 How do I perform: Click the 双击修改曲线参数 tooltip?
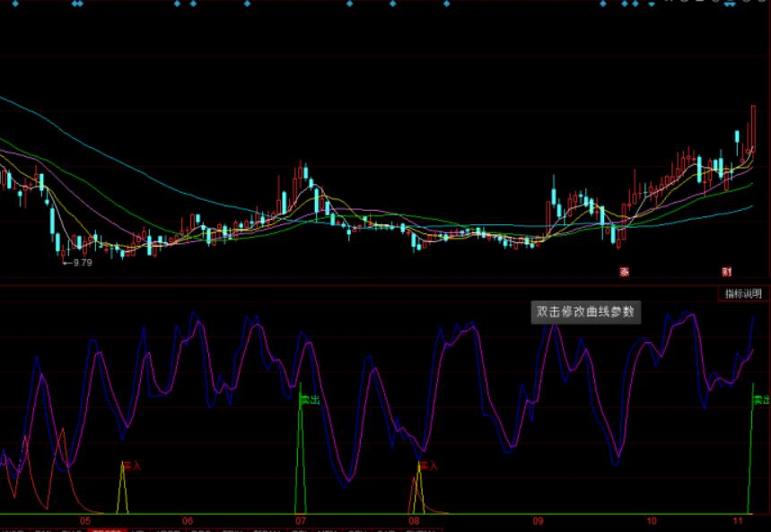584,312
